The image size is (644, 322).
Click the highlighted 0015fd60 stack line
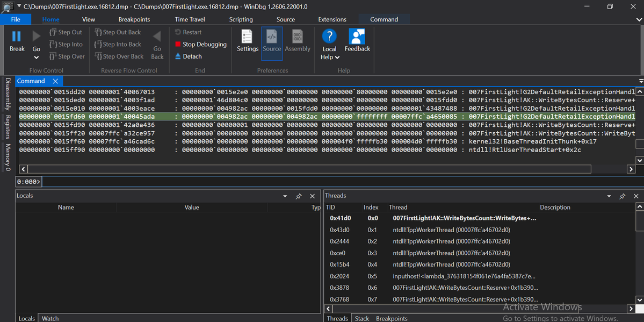327,117
